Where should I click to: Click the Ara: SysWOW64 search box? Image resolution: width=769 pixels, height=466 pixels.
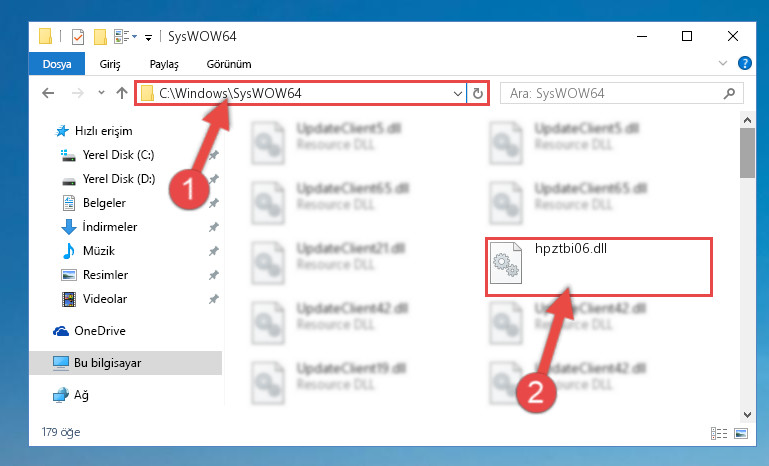pos(614,93)
